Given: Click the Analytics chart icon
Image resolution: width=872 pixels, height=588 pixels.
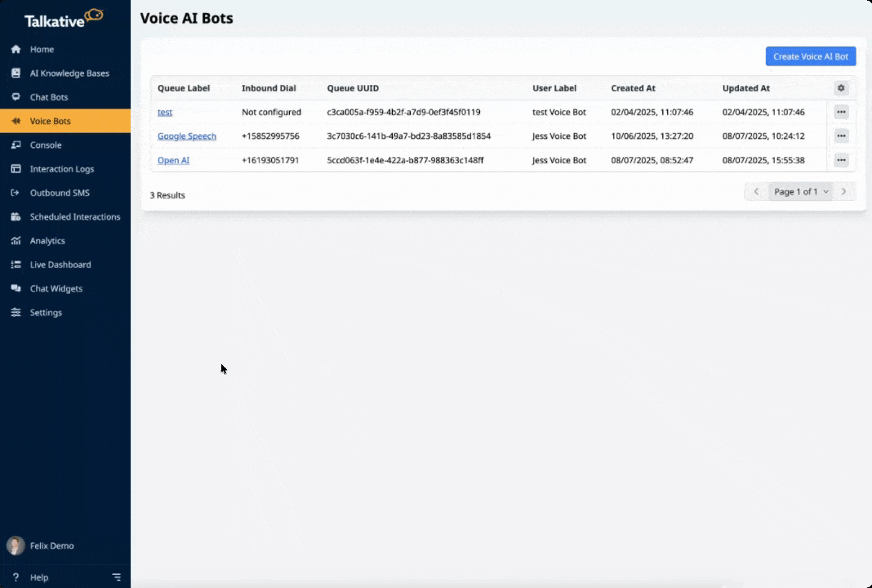Looking at the screenshot, I should pos(16,241).
